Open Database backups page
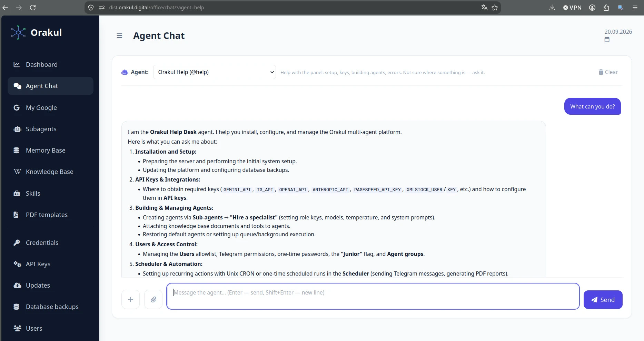The width and height of the screenshot is (644, 341). 50,307
